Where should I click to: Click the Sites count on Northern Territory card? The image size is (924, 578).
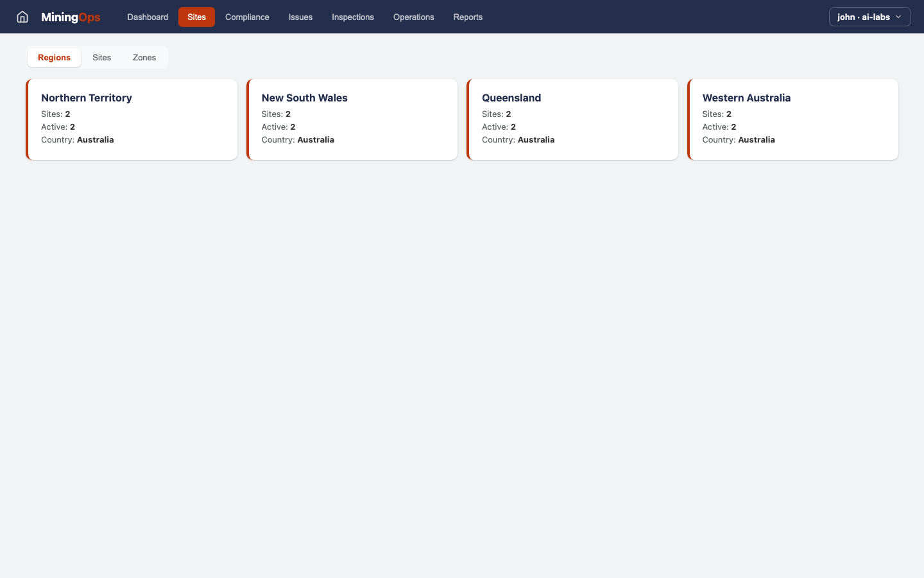tap(55, 114)
